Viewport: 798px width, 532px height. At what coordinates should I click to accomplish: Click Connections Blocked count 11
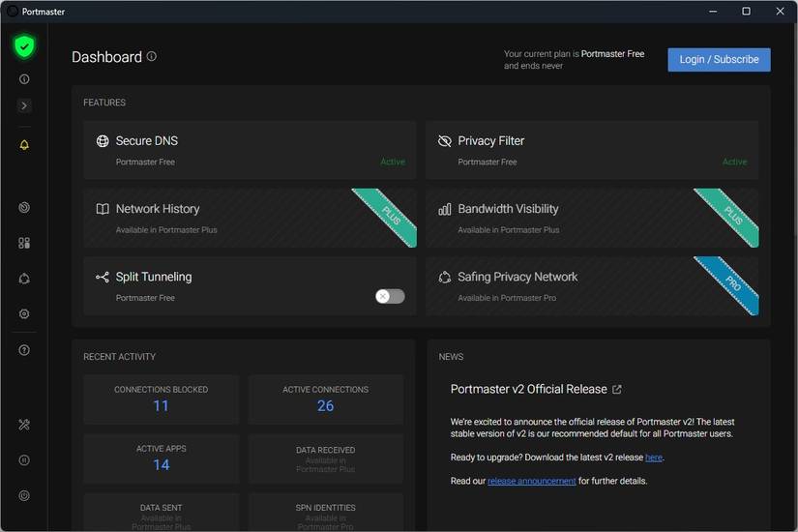[161, 405]
